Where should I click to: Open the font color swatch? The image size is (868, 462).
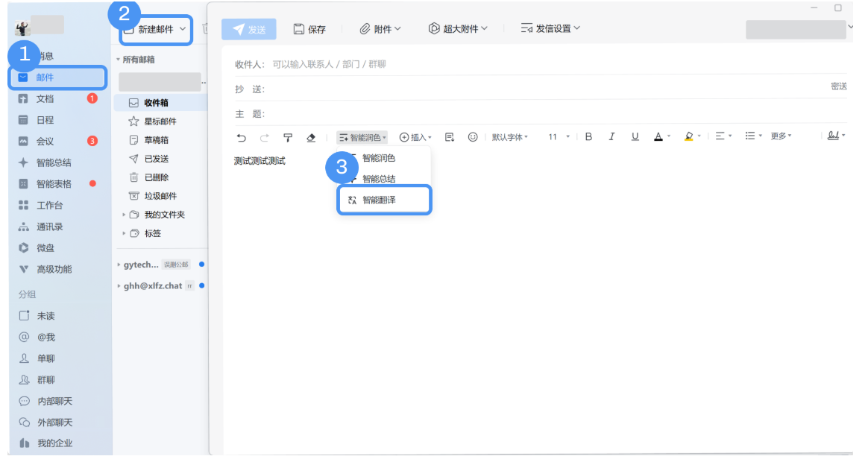click(658, 136)
